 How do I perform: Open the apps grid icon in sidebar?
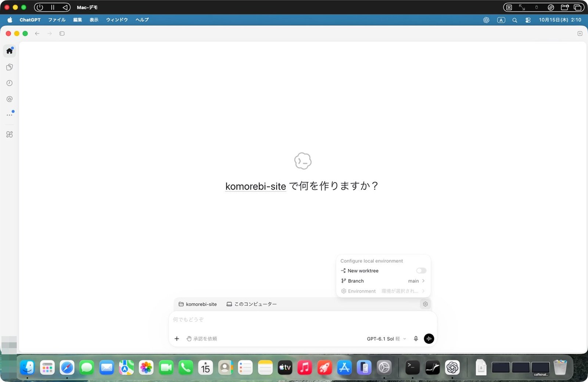pos(10,134)
